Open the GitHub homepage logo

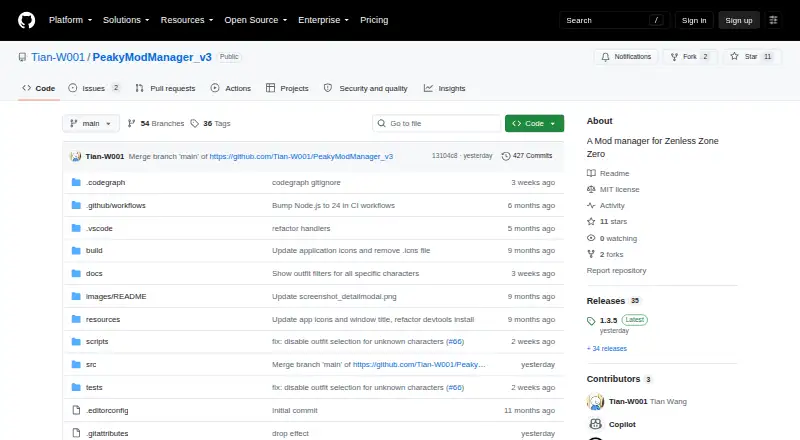click(27, 20)
